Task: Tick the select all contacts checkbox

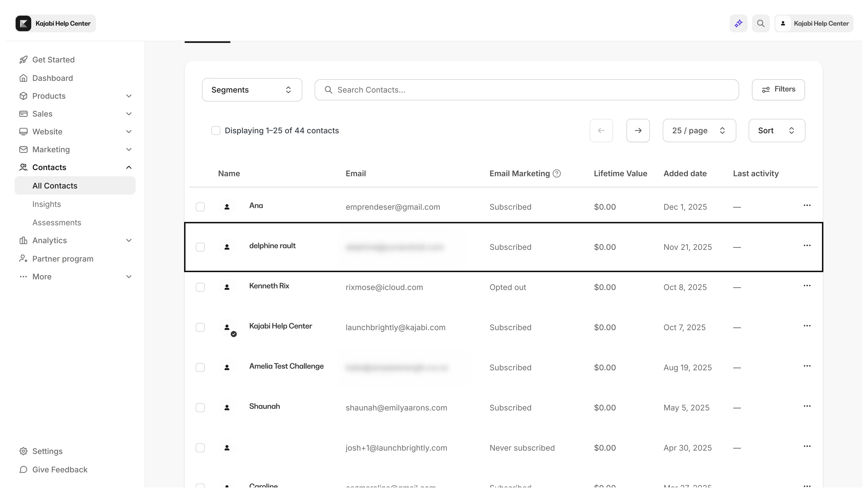Action: tap(216, 130)
